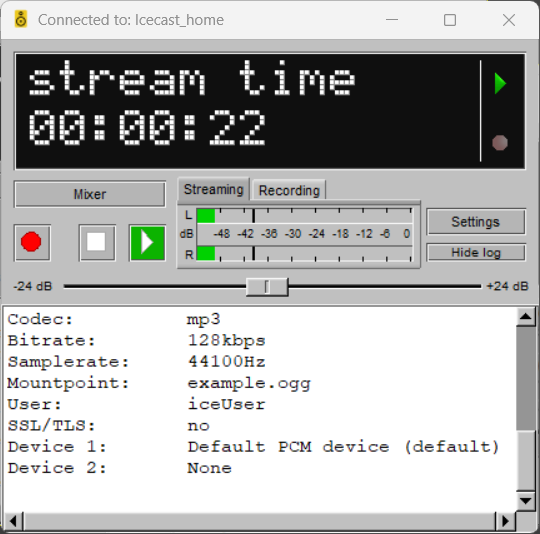The image size is (540, 534).
Task: Click the "mp3" codec value in the log
Action: point(203,320)
